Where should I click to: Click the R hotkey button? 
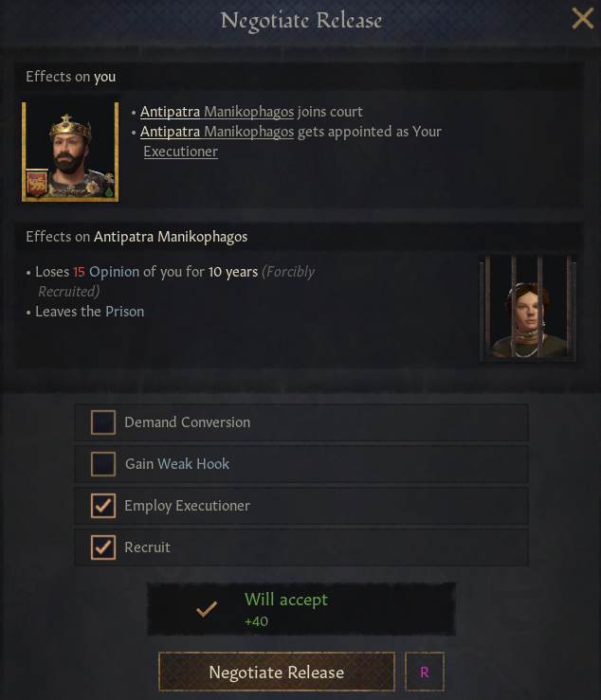coord(425,672)
